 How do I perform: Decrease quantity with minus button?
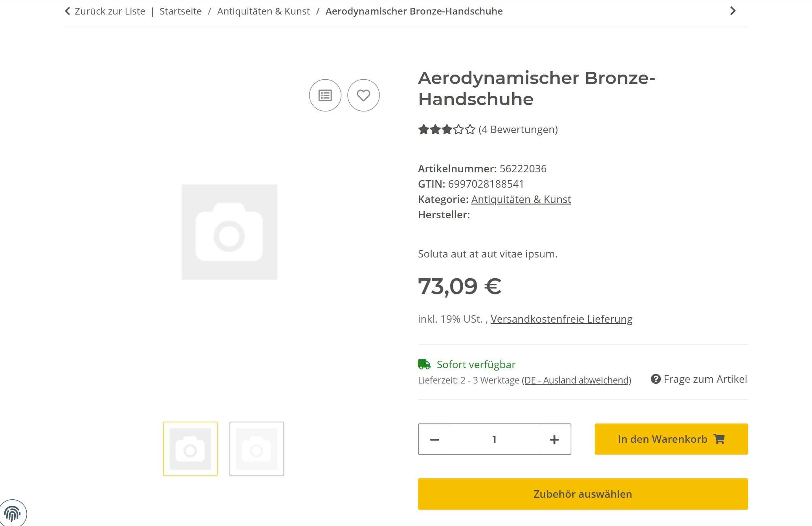pyautogui.click(x=434, y=440)
